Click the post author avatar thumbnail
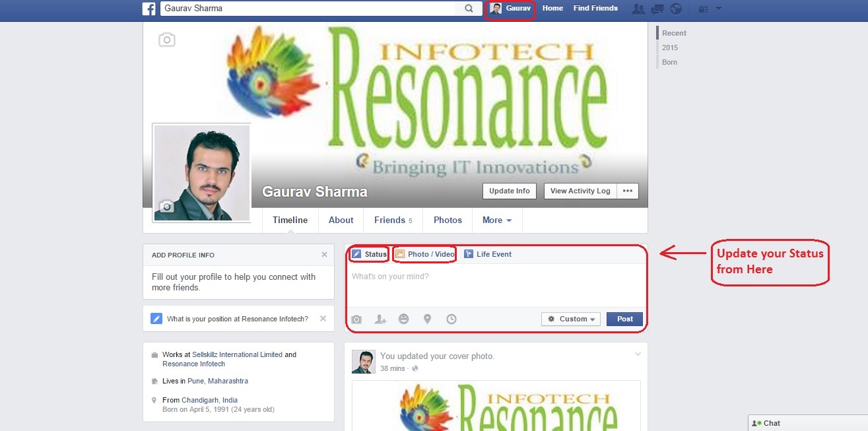The height and width of the screenshot is (431, 868). click(x=364, y=362)
